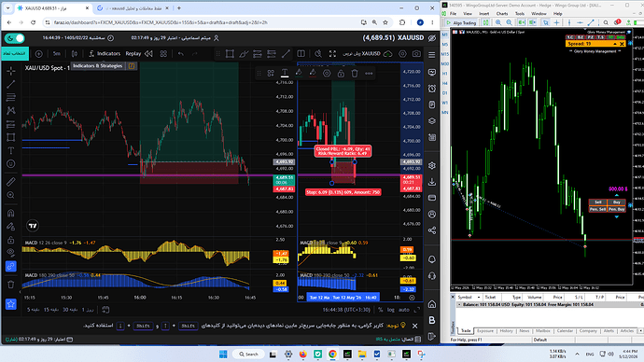This screenshot has height=362, width=644.
Task: Select the text tool in left sidebar
Action: pos(11,150)
